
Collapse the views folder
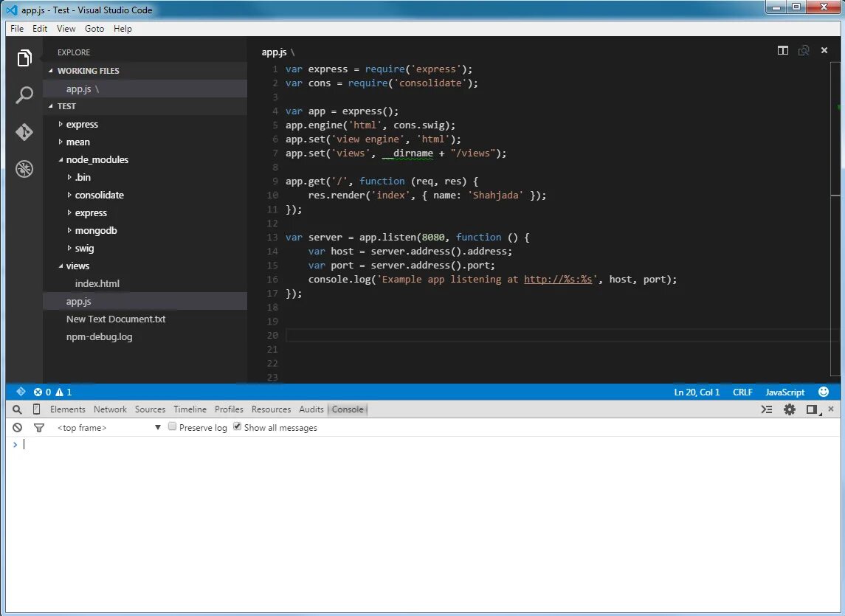[61, 266]
